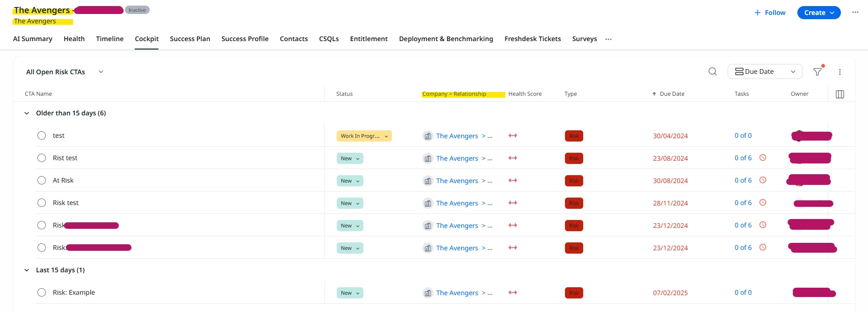This screenshot has height=312, width=868.
Task: Click the health score arrow for At Risk
Action: pos(513,180)
